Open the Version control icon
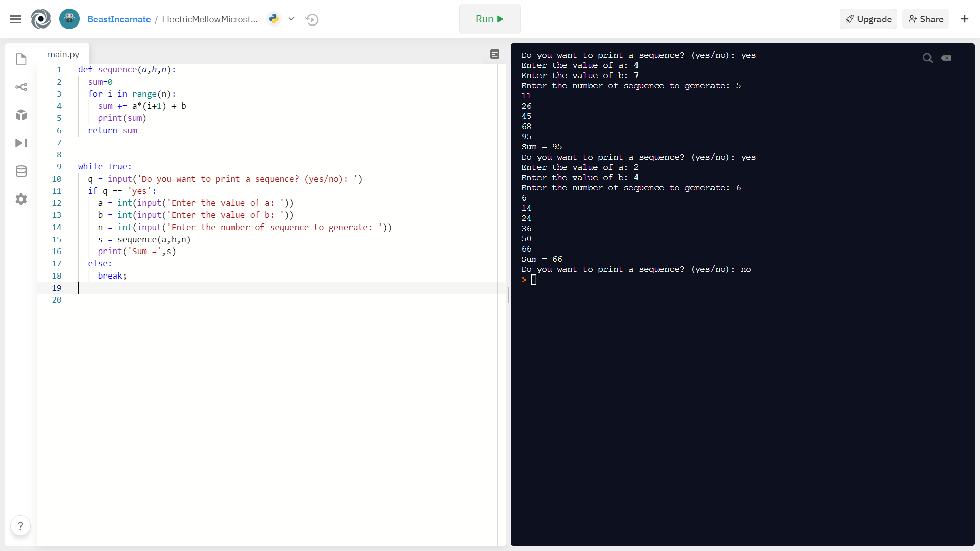 [x=21, y=87]
